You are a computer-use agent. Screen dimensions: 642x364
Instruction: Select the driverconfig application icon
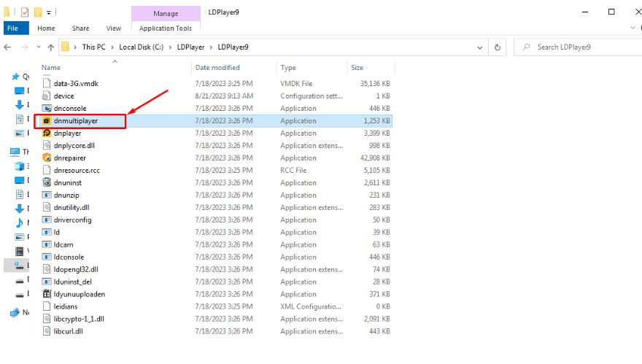pos(47,220)
